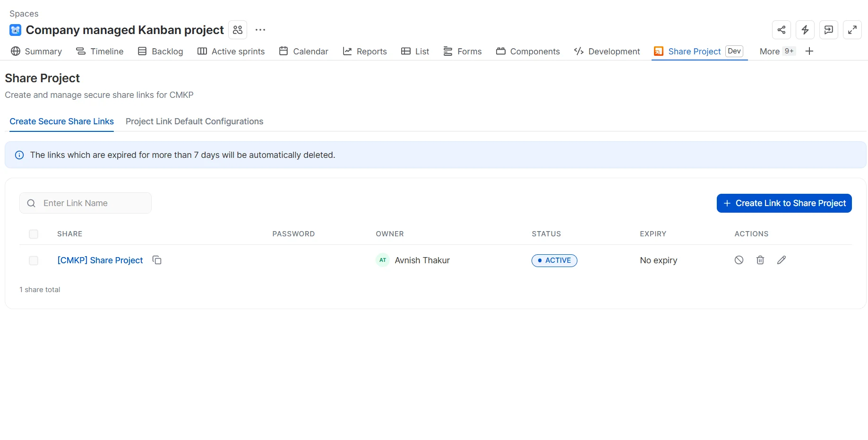
Task: Click the EXPIRY column header
Action: point(653,234)
